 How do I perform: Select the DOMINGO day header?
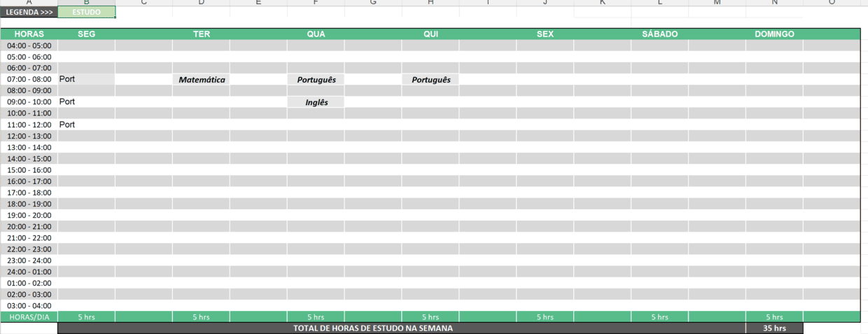774,34
